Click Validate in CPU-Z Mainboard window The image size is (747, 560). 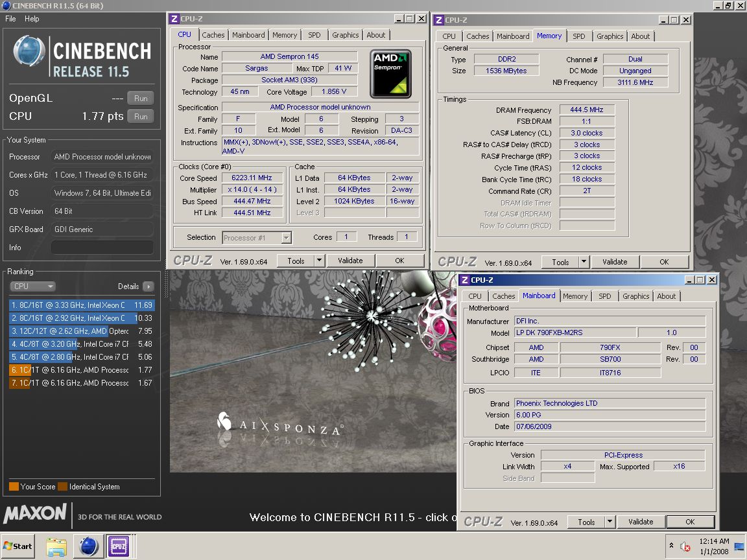tap(641, 522)
